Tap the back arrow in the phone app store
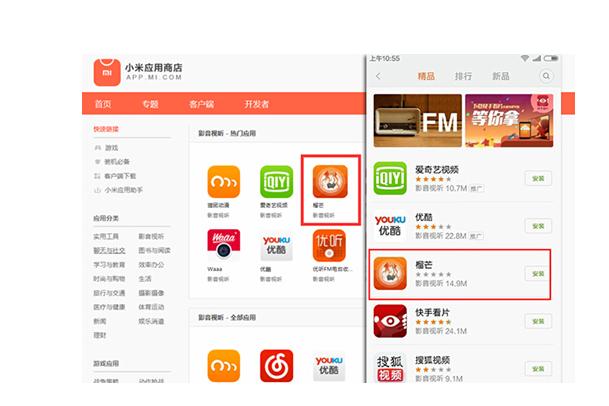Viewport: 609px width, 406px height. (378, 76)
